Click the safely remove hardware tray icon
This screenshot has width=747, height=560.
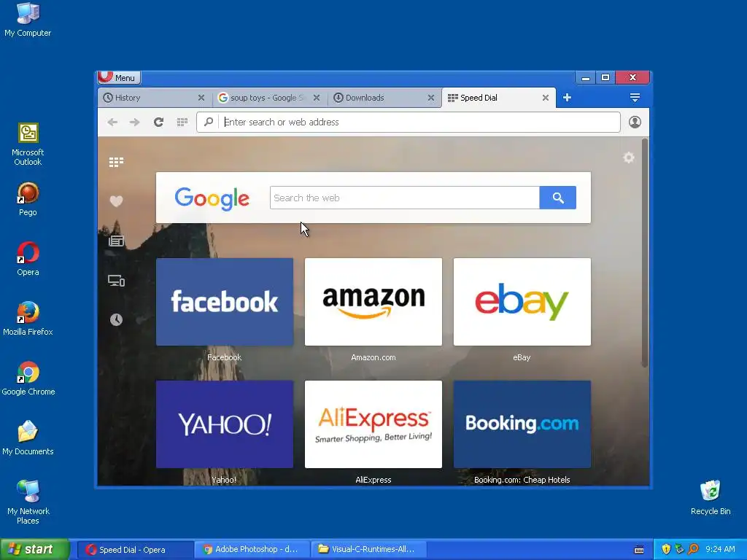point(679,550)
